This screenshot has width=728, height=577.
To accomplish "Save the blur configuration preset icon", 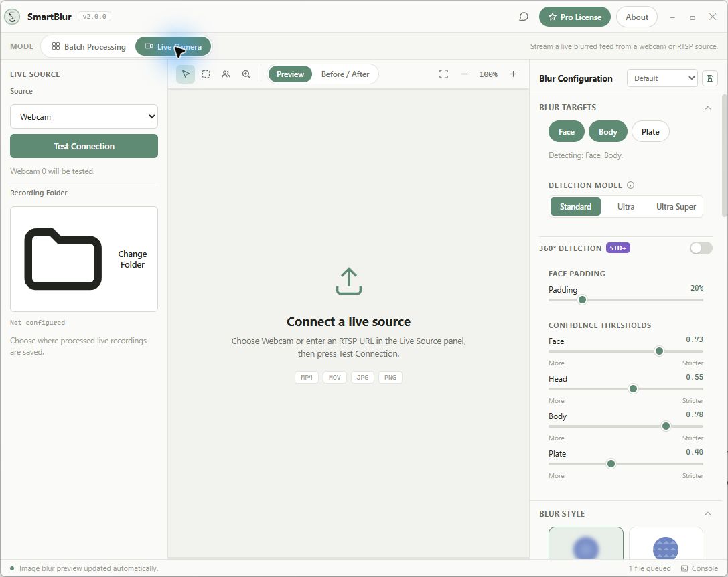I will pyautogui.click(x=710, y=78).
